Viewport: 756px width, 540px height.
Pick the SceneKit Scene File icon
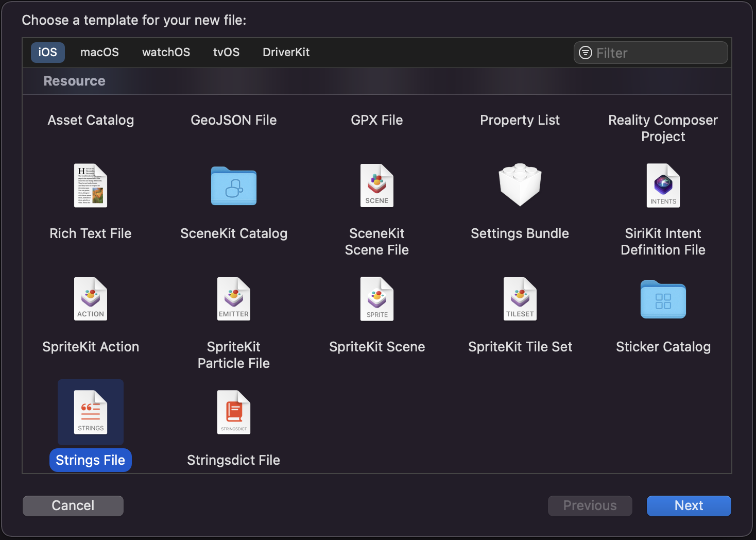point(377,185)
